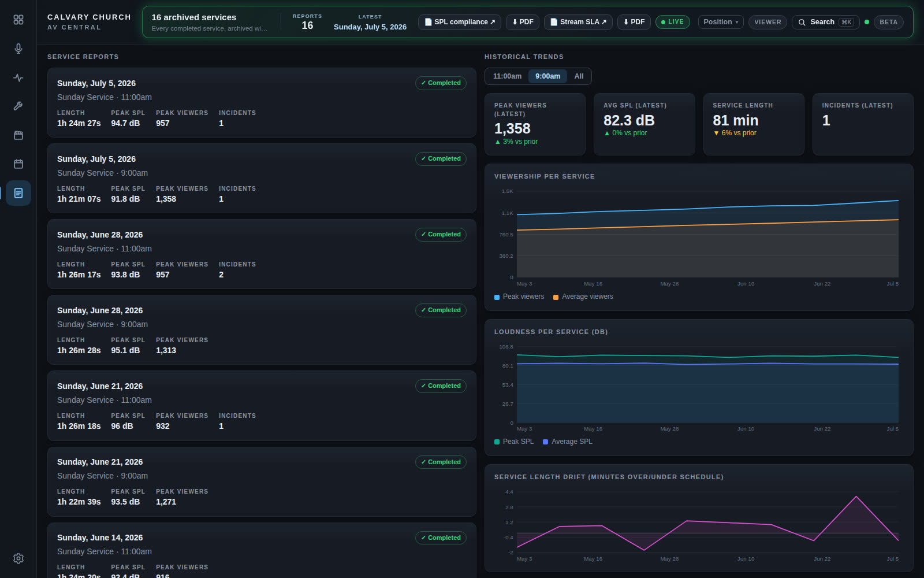Open the wrench tools icon in sidebar
Screen dimensions: 924x578
point(18,106)
